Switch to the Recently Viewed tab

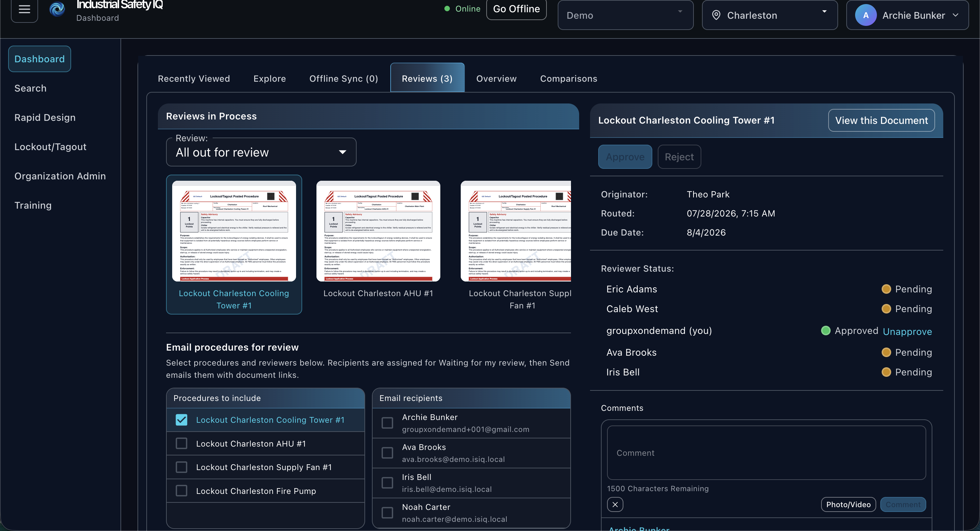(194, 78)
